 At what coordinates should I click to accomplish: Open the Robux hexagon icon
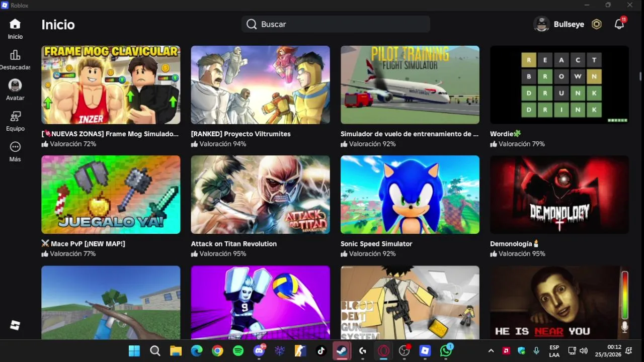point(597,24)
